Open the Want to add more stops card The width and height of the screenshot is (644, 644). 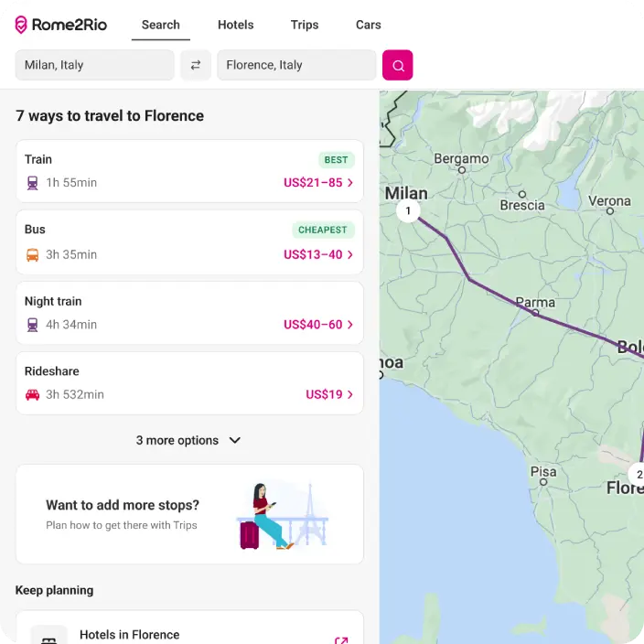tap(189, 514)
